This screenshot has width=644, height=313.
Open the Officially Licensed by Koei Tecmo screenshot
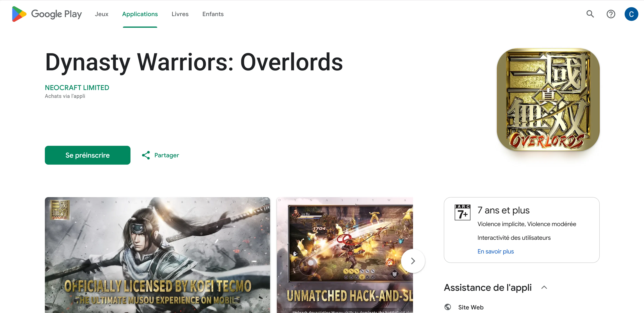pos(158,255)
